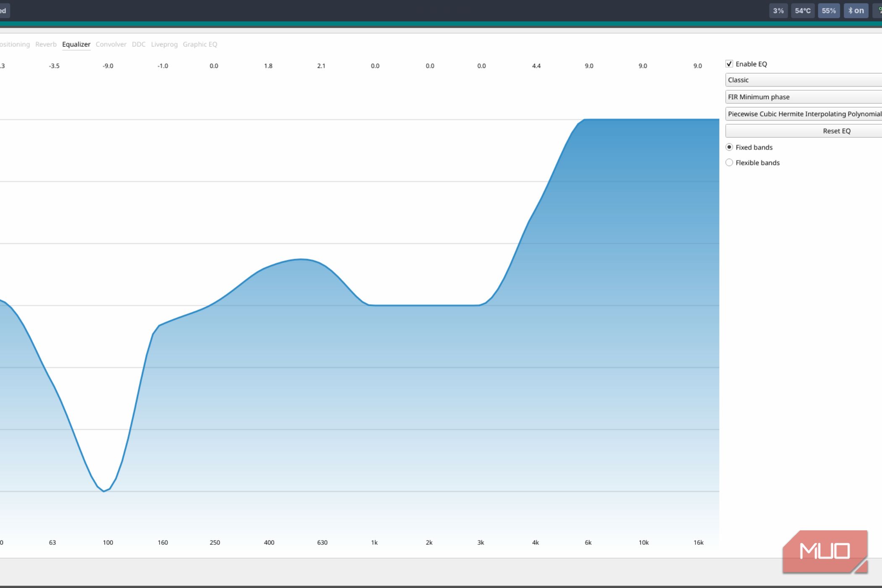This screenshot has height=588, width=882.
Task: Switch to the Reverb tab
Action: (x=46, y=44)
